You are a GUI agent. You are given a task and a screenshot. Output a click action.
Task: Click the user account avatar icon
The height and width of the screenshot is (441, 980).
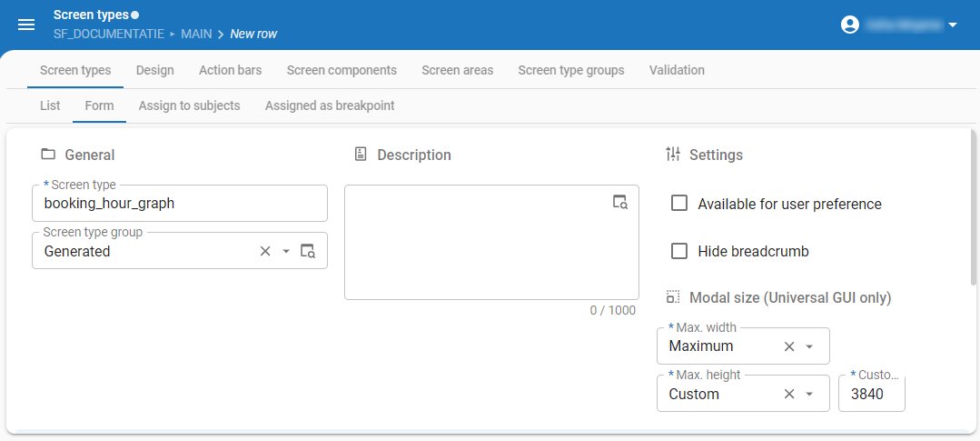coord(850,25)
